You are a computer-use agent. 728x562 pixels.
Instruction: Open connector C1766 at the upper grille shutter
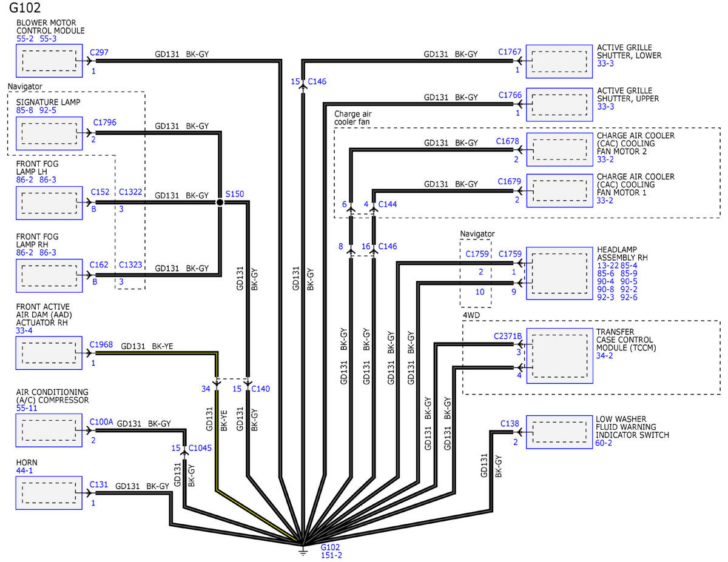[x=510, y=95]
